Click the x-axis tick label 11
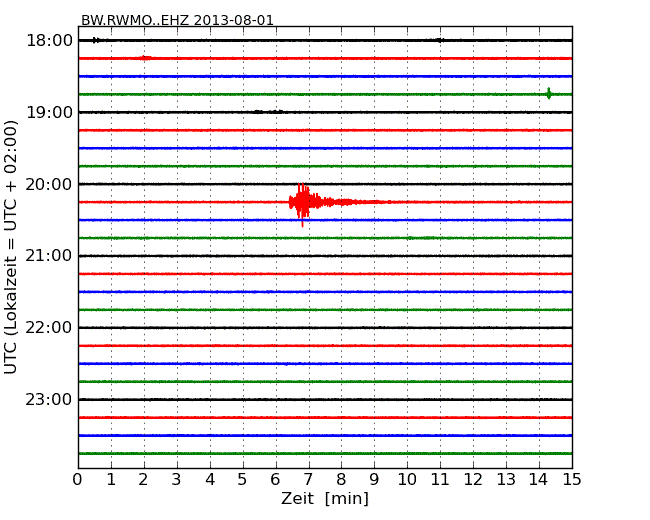Viewport: 650px width, 520px height. 440,480
